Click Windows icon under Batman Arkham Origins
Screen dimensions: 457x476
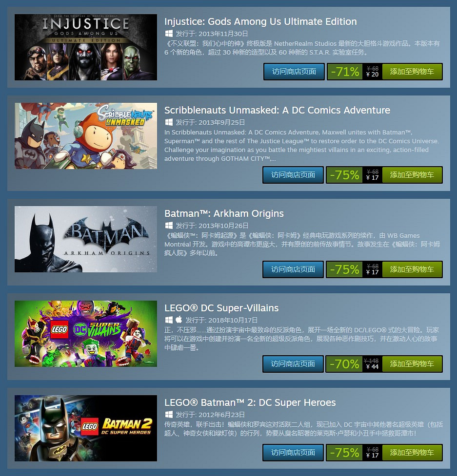pos(169,225)
